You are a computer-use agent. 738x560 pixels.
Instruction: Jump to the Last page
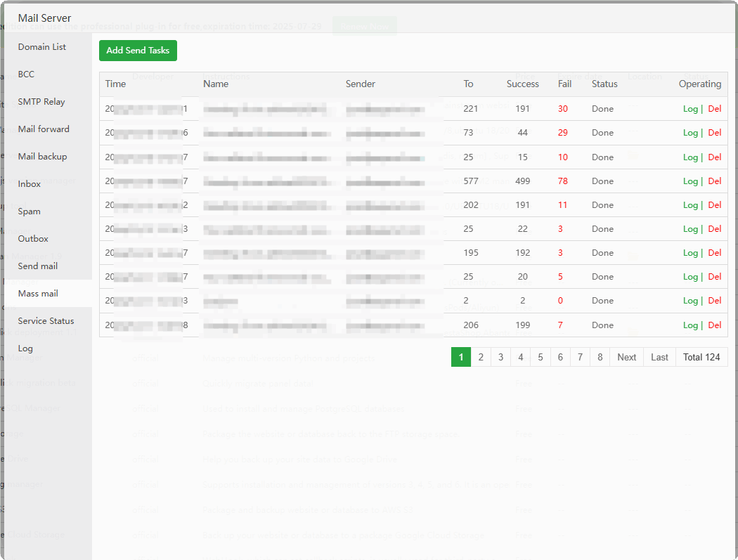659,357
